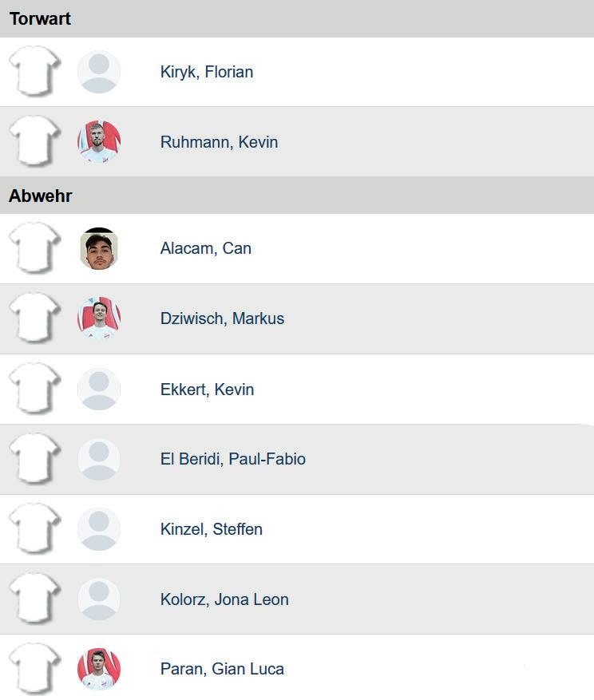The image size is (594, 700).
Task: Click the Abwehr section header
Action: point(41,196)
